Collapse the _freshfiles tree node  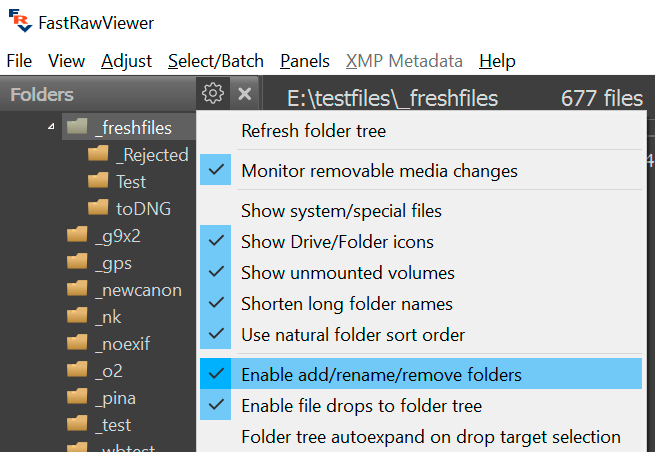pyautogui.click(x=51, y=127)
